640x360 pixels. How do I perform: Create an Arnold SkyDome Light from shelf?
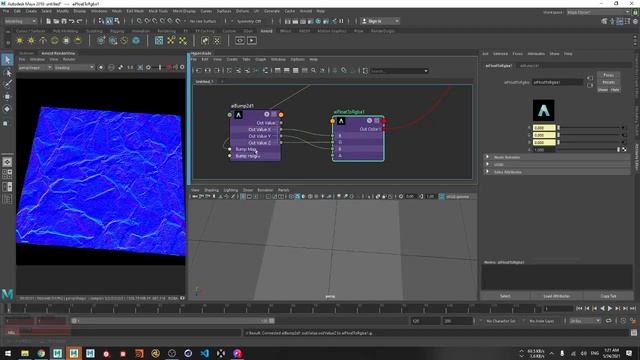click(54, 40)
